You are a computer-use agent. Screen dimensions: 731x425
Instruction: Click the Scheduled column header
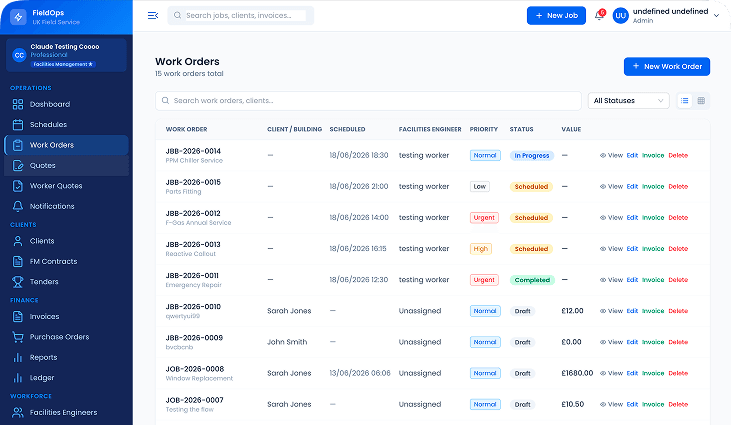point(347,129)
